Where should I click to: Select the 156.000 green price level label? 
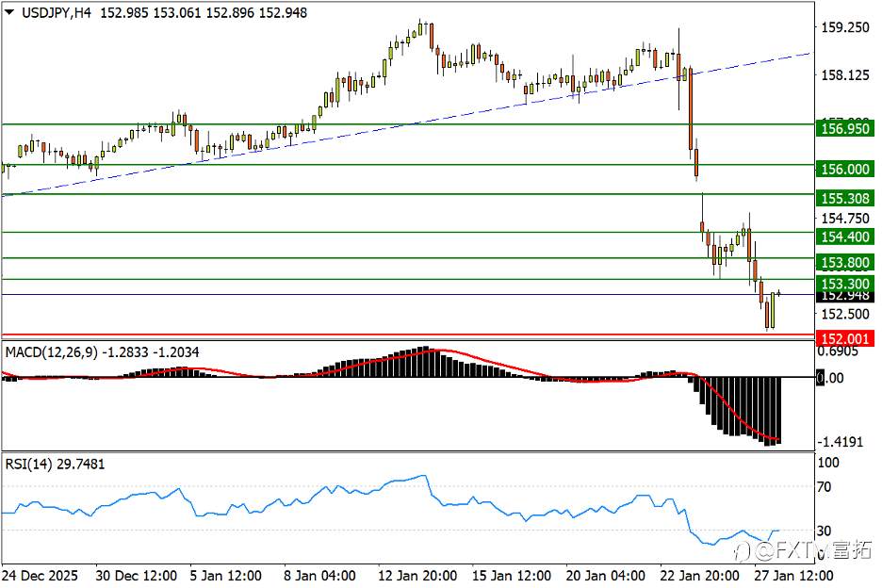pyautogui.click(x=845, y=170)
